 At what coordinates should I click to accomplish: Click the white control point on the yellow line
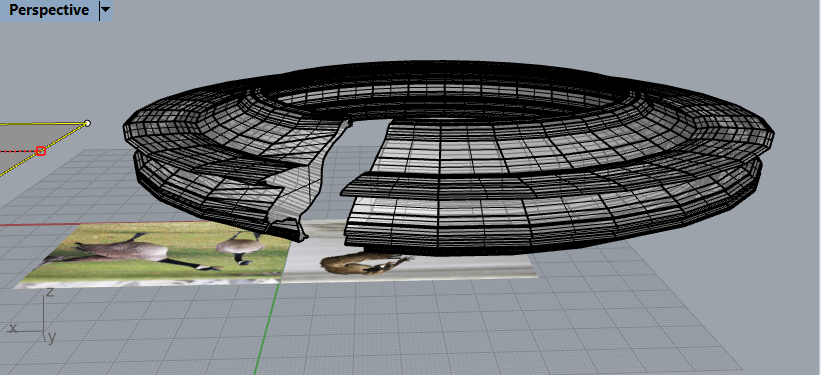click(x=87, y=123)
